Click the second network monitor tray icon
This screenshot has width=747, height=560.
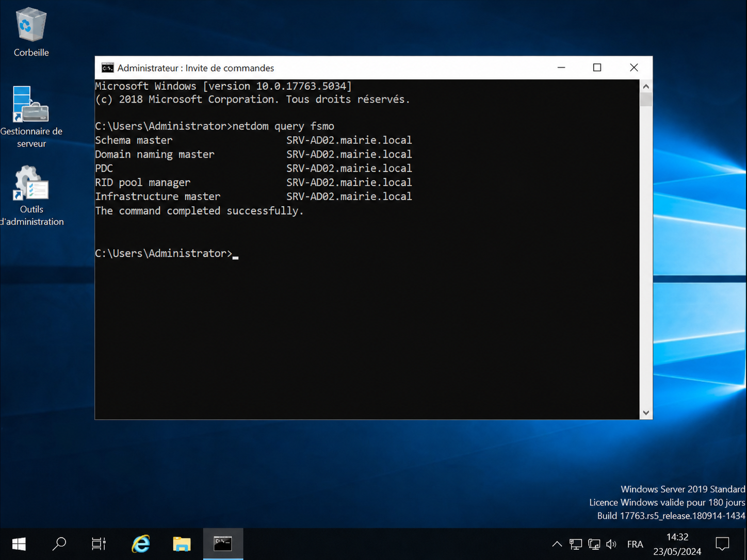[x=594, y=544]
